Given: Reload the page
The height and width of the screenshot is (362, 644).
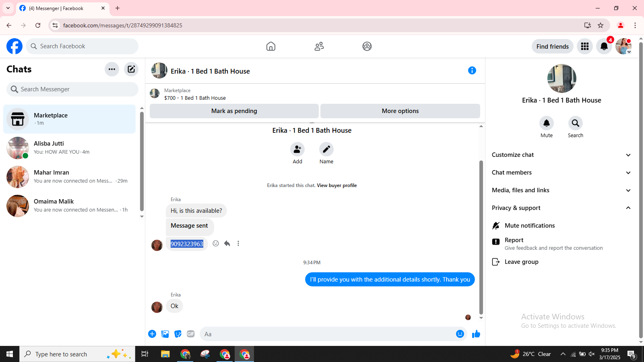Looking at the screenshot, I should click(38, 25).
